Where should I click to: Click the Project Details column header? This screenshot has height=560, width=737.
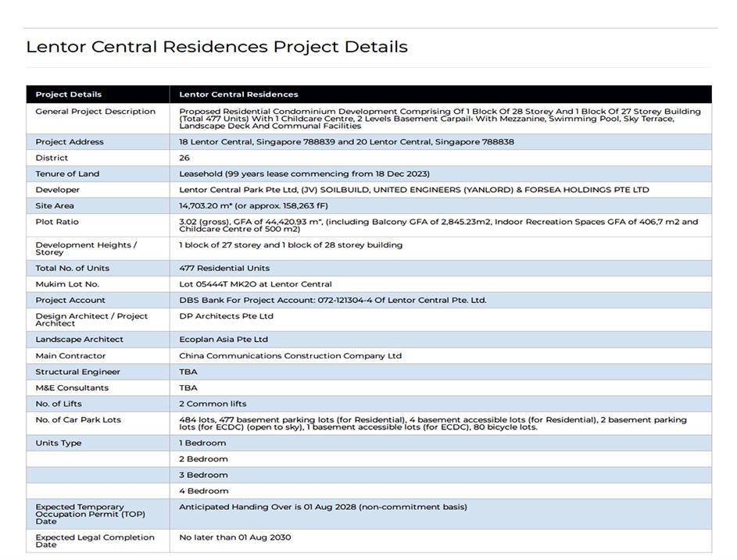(68, 95)
